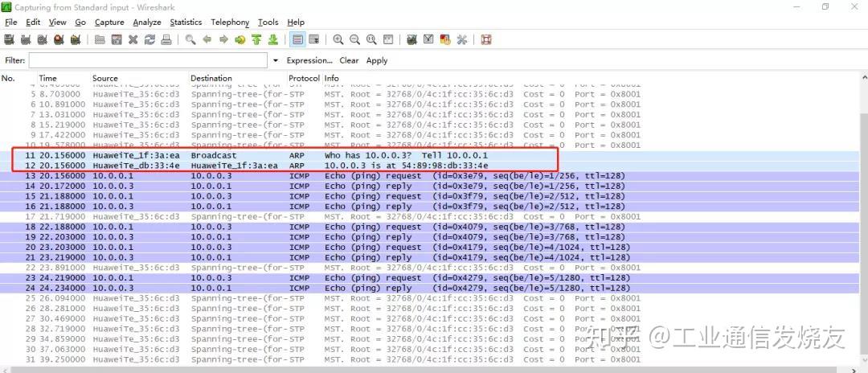Viewport: 868px width, 373px height.
Task: Open the Tools menu
Action: pos(268,23)
